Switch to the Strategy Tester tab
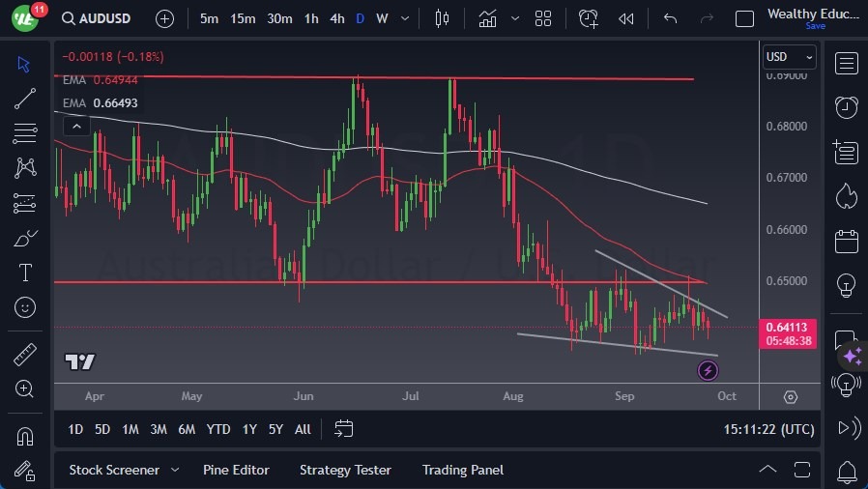The height and width of the screenshot is (489, 868). click(345, 470)
